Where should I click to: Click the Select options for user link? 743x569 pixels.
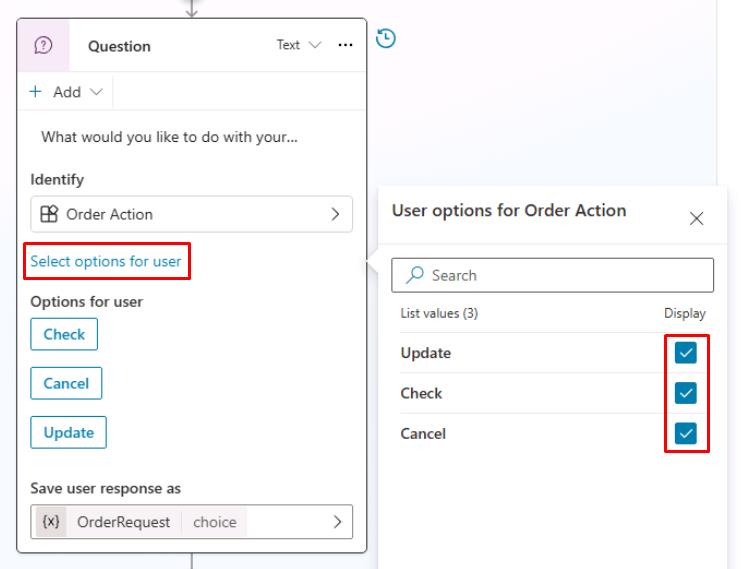106,261
